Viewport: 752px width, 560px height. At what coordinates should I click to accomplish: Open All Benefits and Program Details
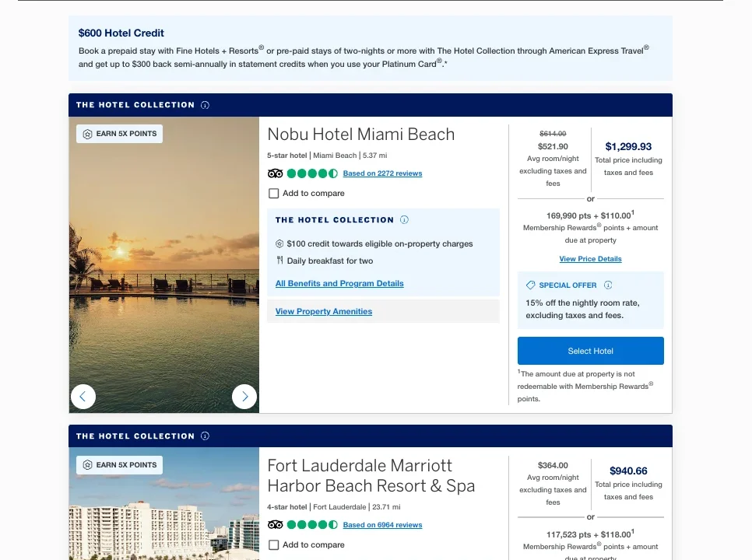pyautogui.click(x=339, y=284)
